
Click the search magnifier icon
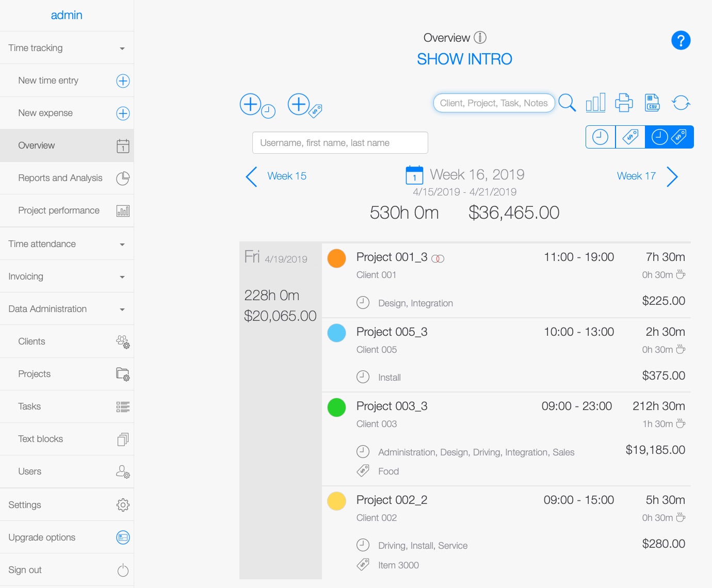pyautogui.click(x=568, y=103)
